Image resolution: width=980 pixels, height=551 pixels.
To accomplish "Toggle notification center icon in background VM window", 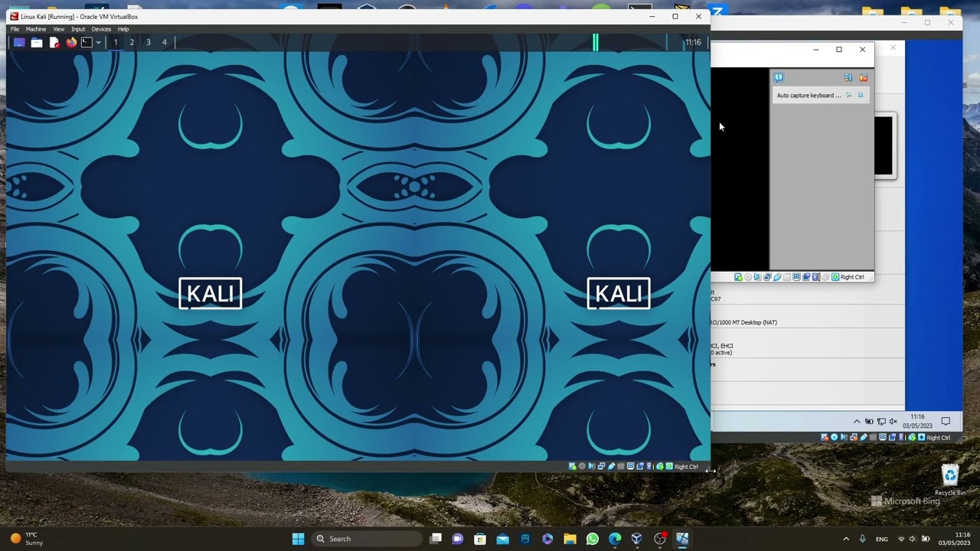I will click(x=779, y=77).
